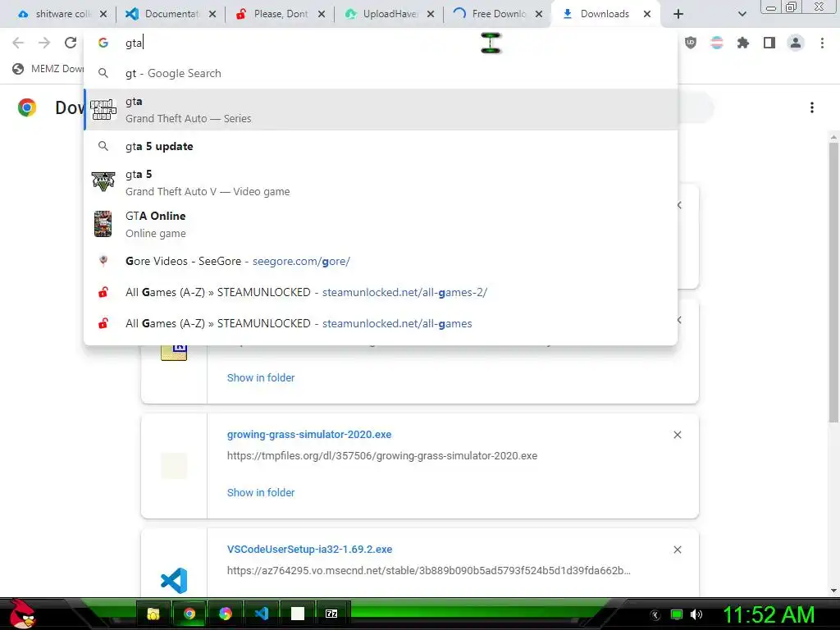The image size is (840, 630).
Task: Open the steamunlocked.net/all-games suggestion
Action: click(381, 323)
